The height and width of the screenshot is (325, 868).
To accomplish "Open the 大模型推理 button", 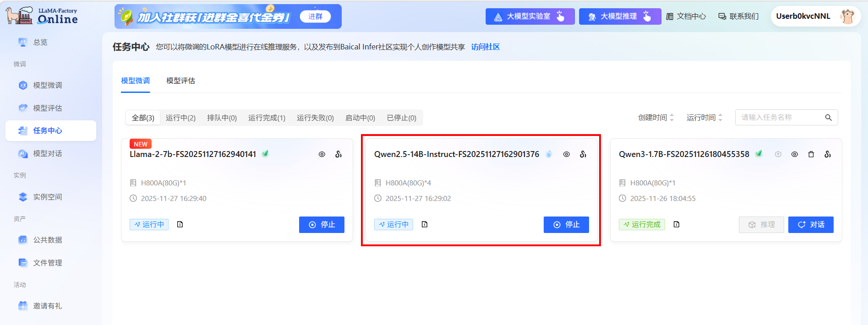I will coord(620,16).
